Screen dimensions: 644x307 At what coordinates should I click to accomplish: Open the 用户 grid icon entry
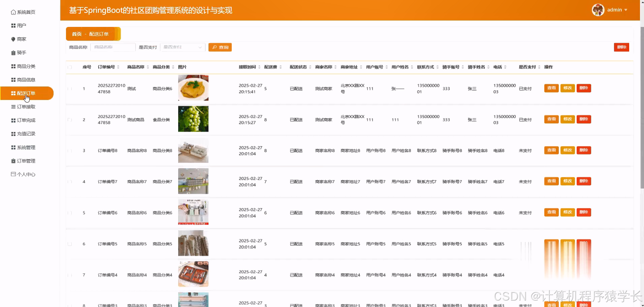pos(13,26)
